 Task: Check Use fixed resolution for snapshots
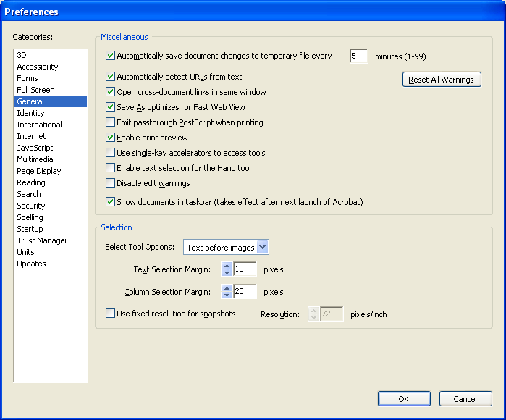click(111, 314)
